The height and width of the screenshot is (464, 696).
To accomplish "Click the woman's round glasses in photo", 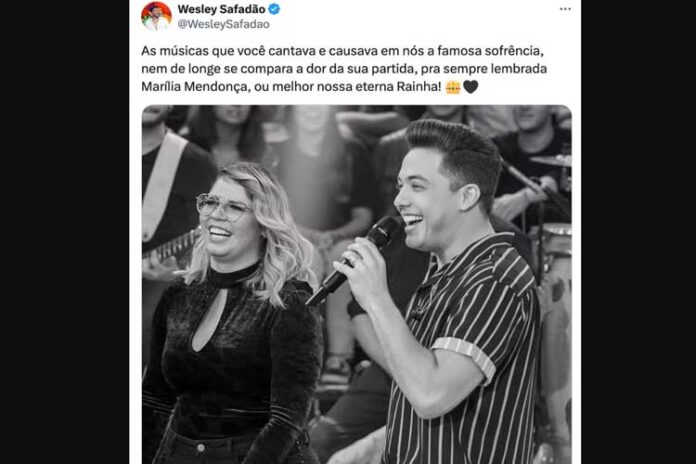I will click(224, 208).
